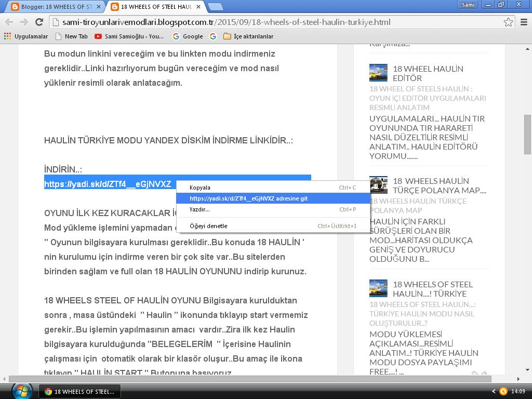
Task: Open the Windows Start menu orb
Action: coord(22,392)
